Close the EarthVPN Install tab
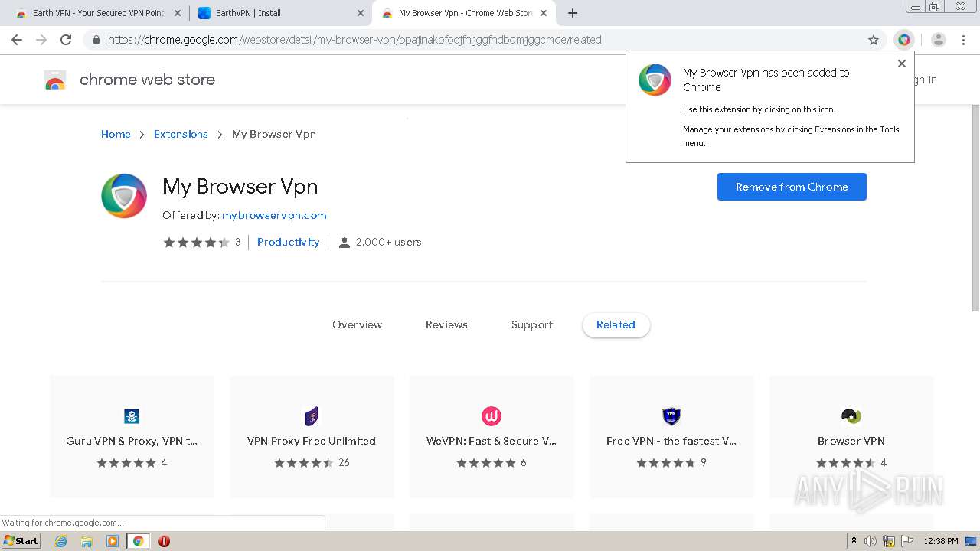This screenshot has width=980, height=551. 361,13
